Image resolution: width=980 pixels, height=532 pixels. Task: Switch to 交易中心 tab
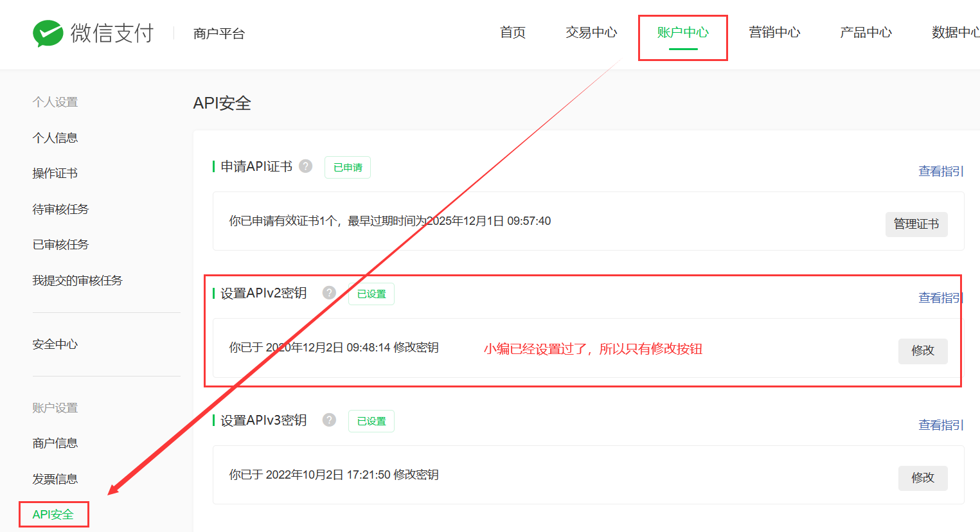[591, 33]
